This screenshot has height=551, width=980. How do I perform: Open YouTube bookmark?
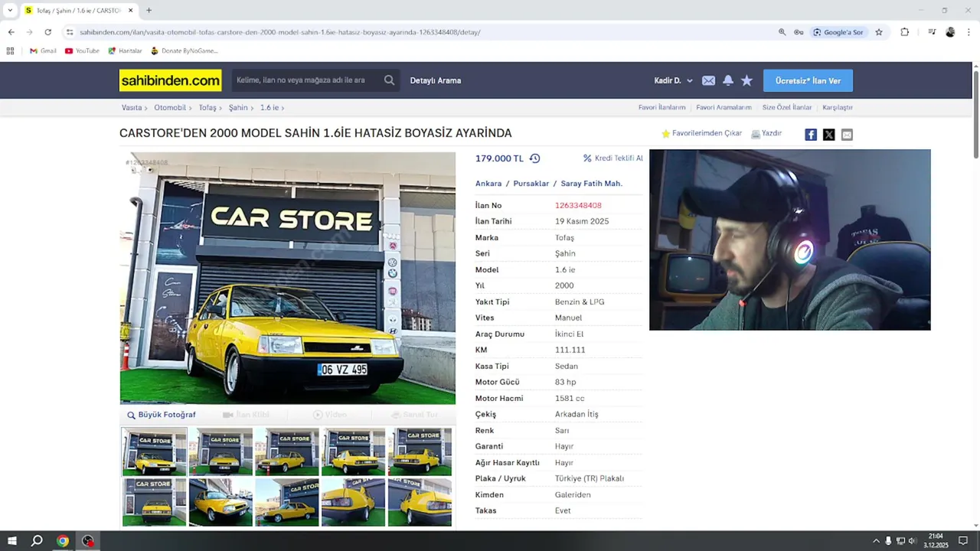(x=82, y=51)
